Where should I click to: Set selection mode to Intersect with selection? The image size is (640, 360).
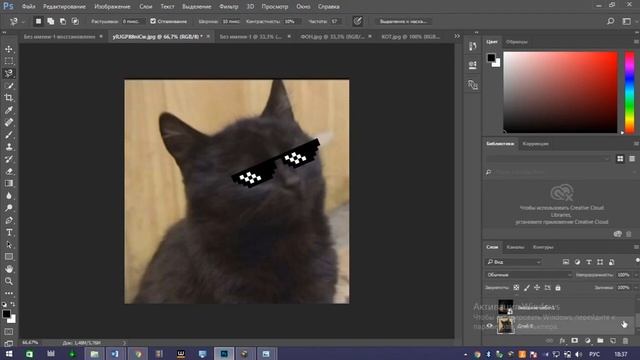point(76,21)
